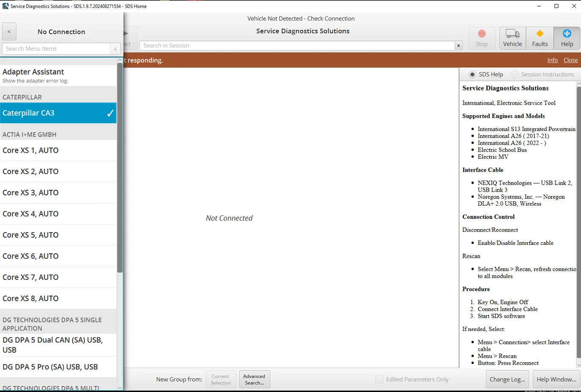Click the Procedure help heading

coord(476,289)
